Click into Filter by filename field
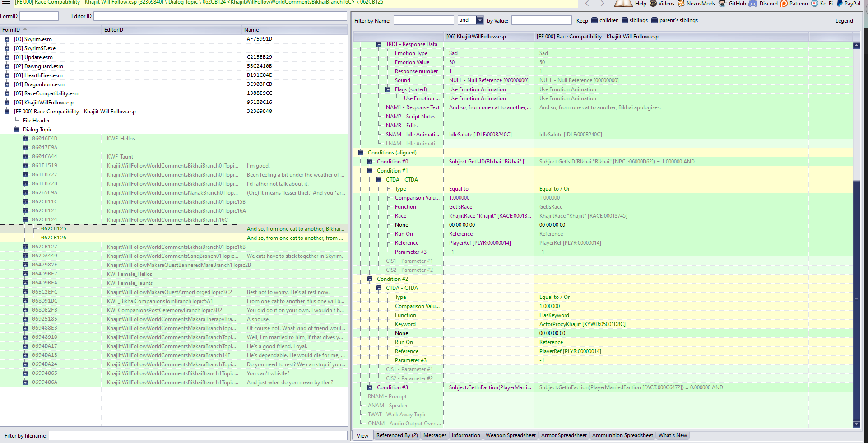This screenshot has height=443, width=868. coord(198,436)
